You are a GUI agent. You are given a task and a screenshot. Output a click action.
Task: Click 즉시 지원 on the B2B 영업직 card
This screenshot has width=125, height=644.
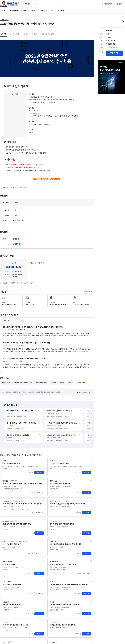(x=39, y=473)
